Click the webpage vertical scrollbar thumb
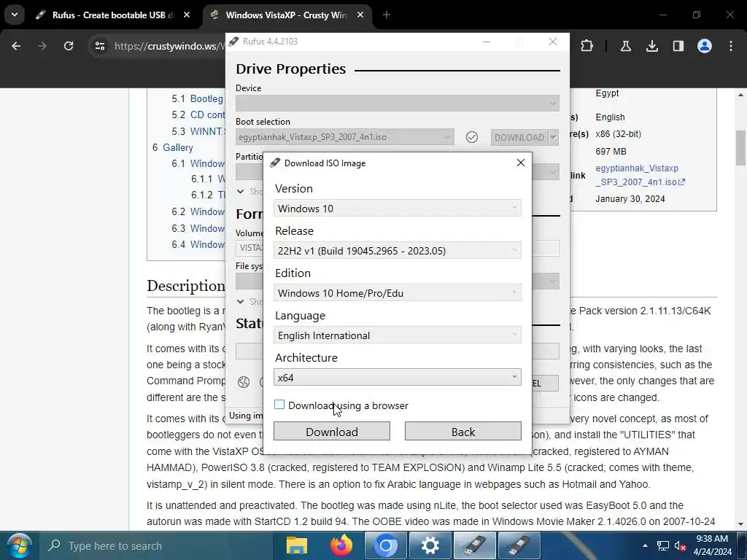The height and width of the screenshot is (560, 747). (x=741, y=147)
